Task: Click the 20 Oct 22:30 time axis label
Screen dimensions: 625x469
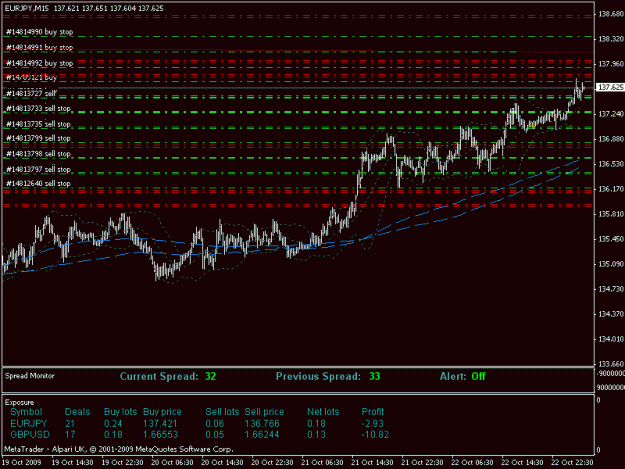Action: click(272, 463)
